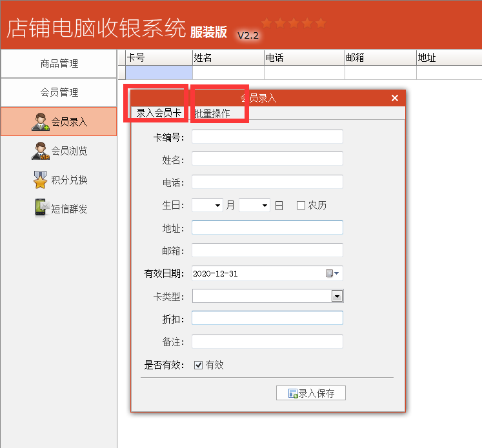Open the 卡类型 dropdown list
482x448 pixels.
337,297
